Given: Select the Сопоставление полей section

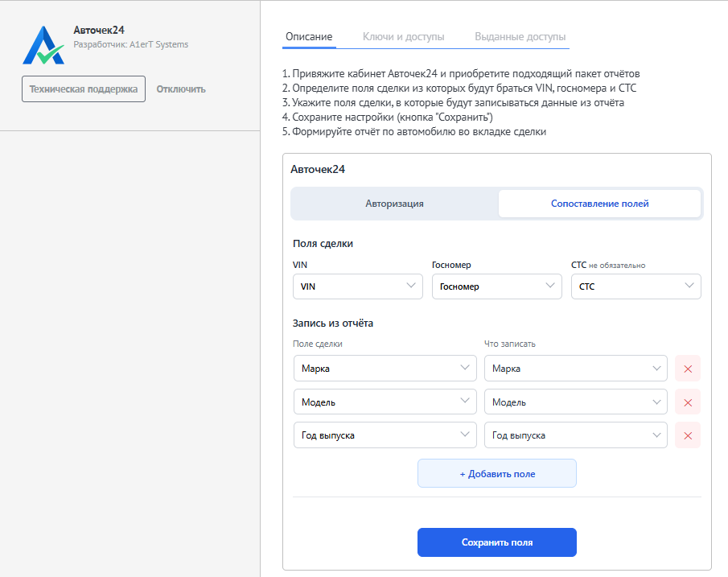Looking at the screenshot, I should pyautogui.click(x=599, y=204).
